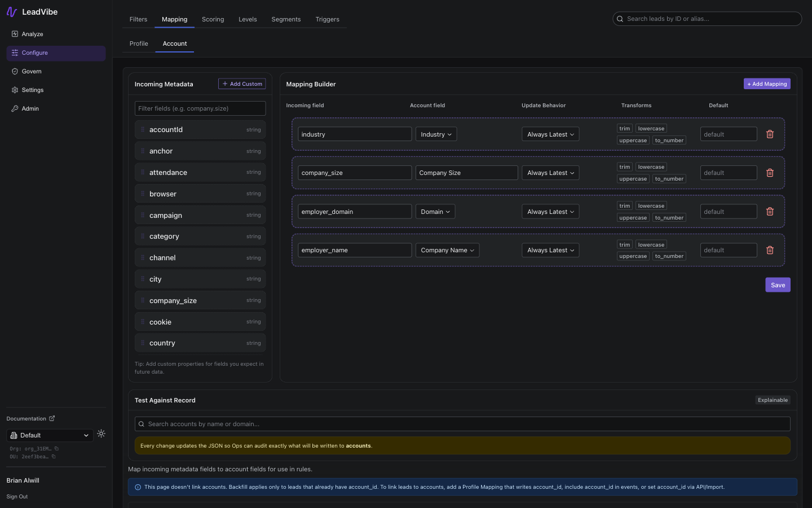Screen dimensions: 812x508
Task: Switch to the Scoring tab
Action: (213, 19)
